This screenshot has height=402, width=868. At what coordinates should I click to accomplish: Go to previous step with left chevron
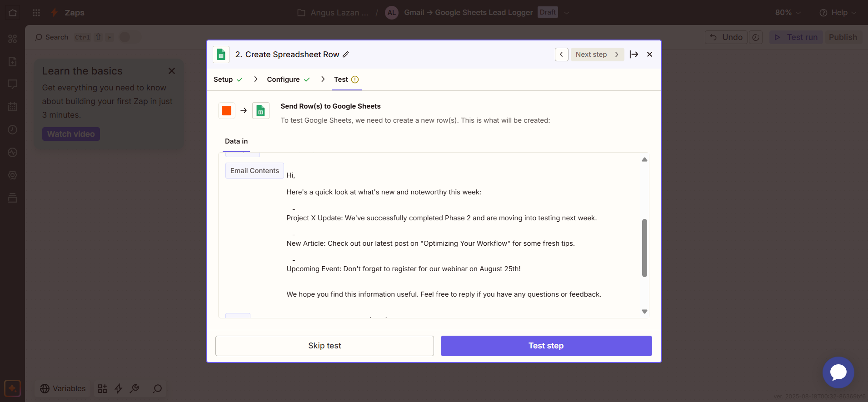(x=561, y=55)
